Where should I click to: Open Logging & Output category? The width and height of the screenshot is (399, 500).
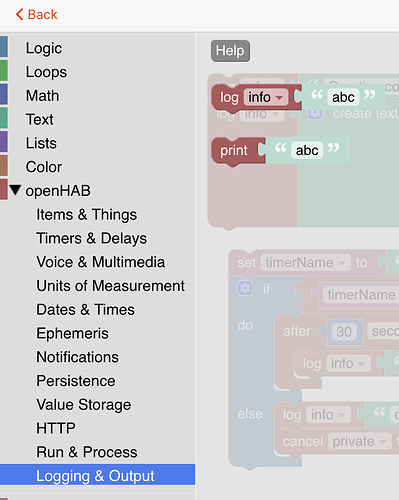[x=97, y=475]
